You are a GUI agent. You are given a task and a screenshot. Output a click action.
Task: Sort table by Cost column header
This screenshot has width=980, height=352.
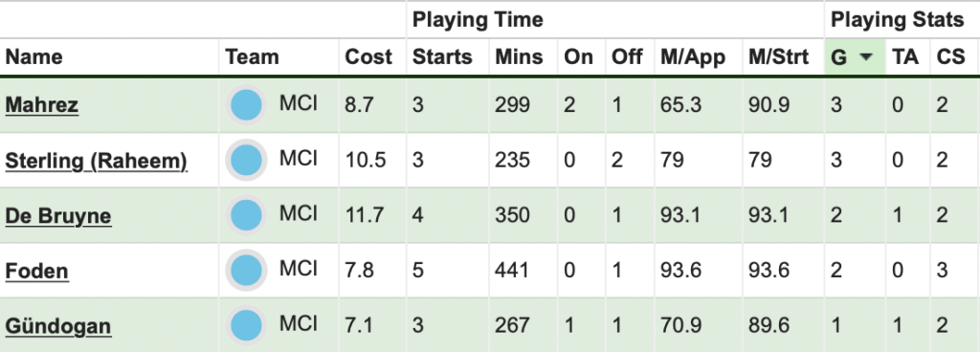368,57
